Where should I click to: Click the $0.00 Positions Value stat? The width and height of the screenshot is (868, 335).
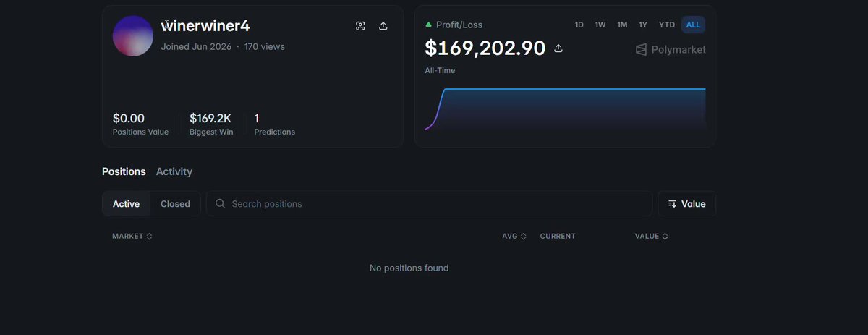(x=140, y=124)
